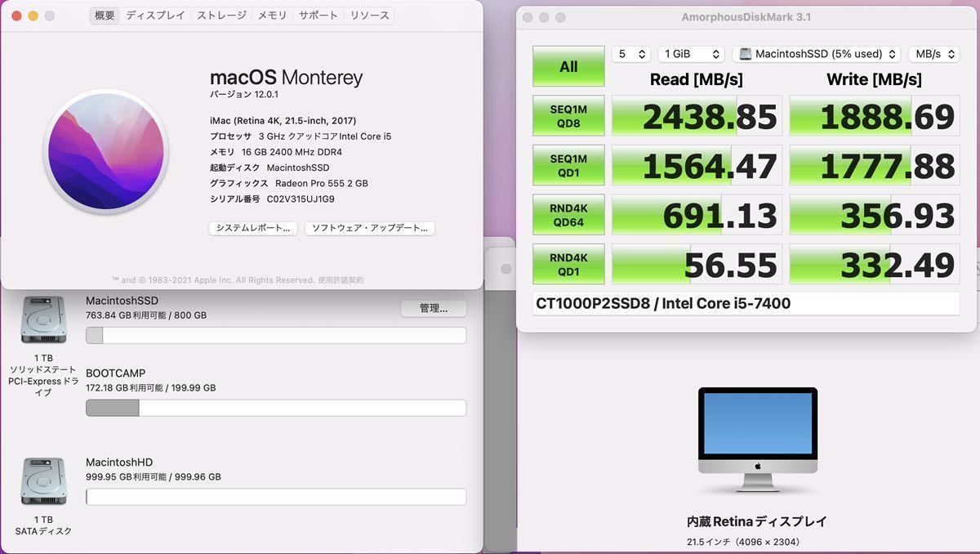Click the iMac (Retina 4K, 21.5-inch, 2017) text

click(283, 120)
